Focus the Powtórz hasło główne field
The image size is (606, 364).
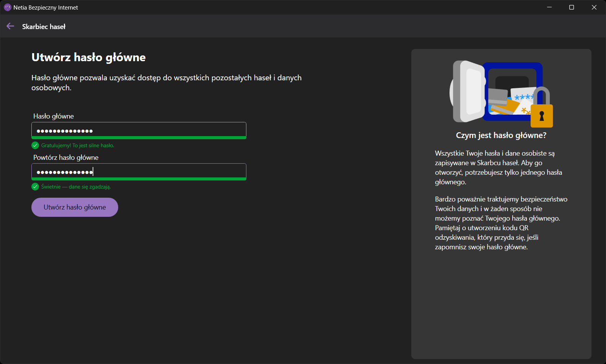tap(138, 171)
